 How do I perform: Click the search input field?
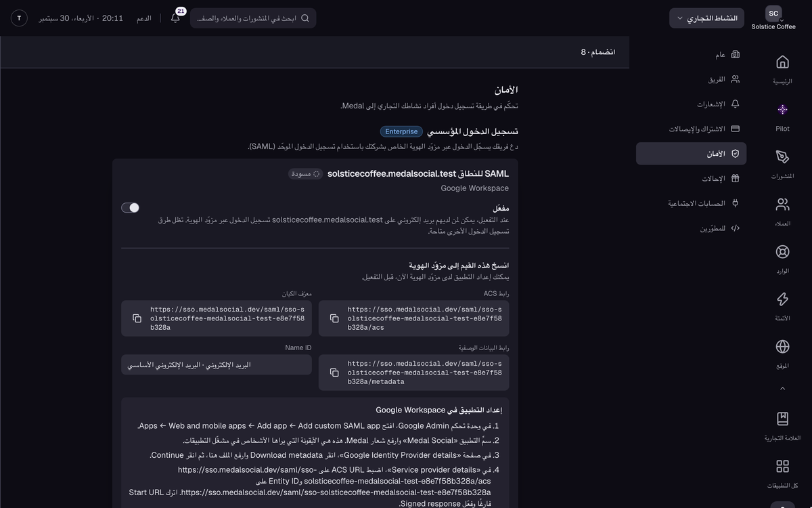tap(253, 18)
